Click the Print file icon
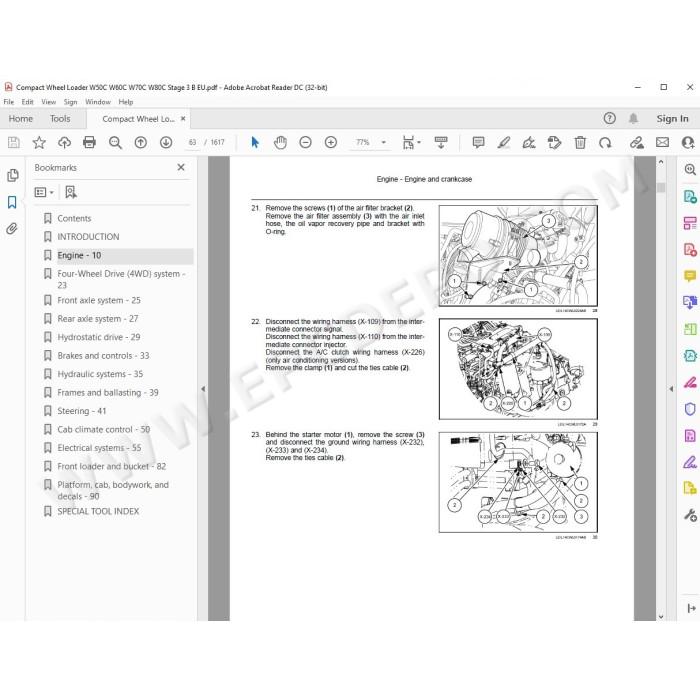The height and width of the screenshot is (700, 700). click(x=89, y=142)
